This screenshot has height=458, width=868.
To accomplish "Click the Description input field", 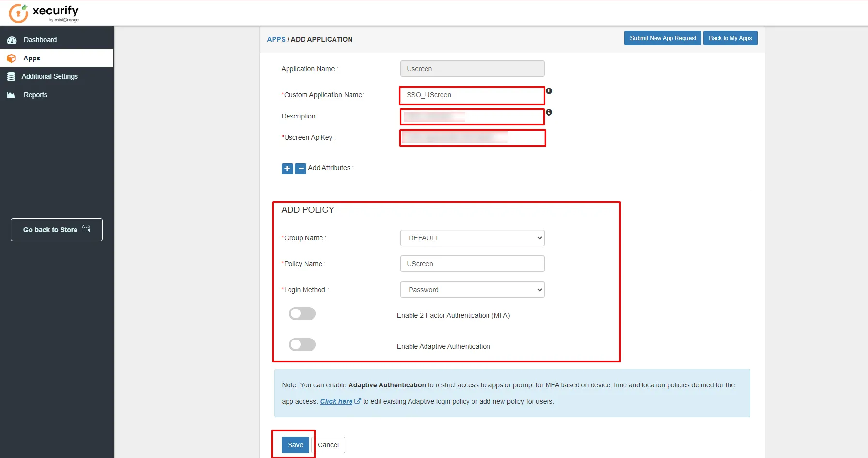I will 472,117.
